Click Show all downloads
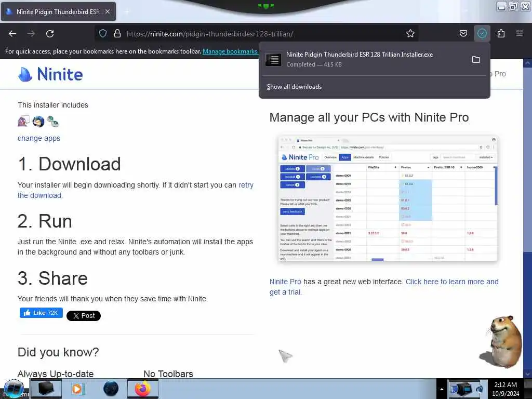 point(294,87)
